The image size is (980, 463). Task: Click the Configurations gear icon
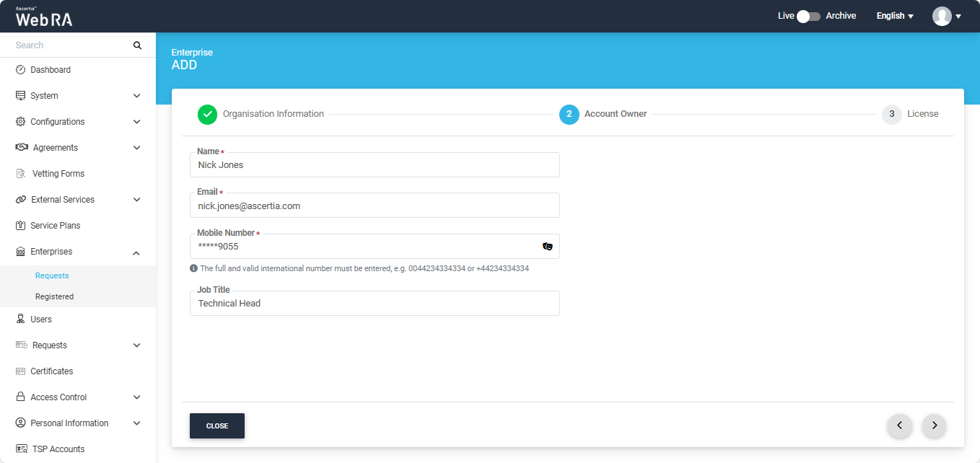click(20, 122)
